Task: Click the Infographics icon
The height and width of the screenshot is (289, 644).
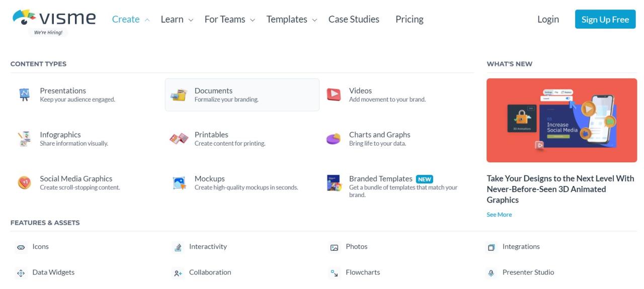Action: coord(24,139)
